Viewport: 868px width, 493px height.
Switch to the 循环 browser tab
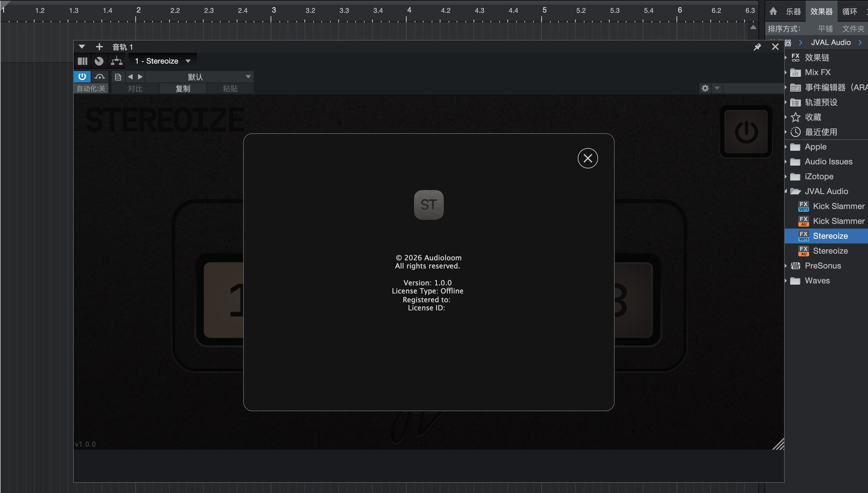click(849, 11)
